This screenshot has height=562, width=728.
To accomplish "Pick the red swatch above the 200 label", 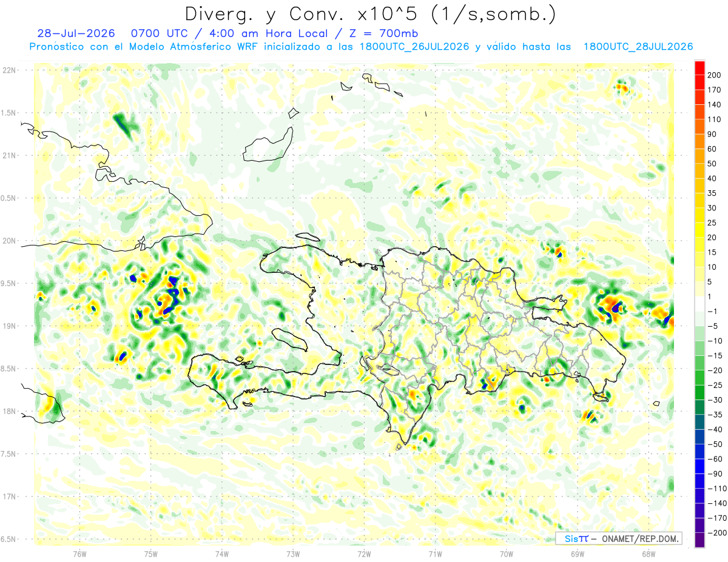I will tap(699, 68).
